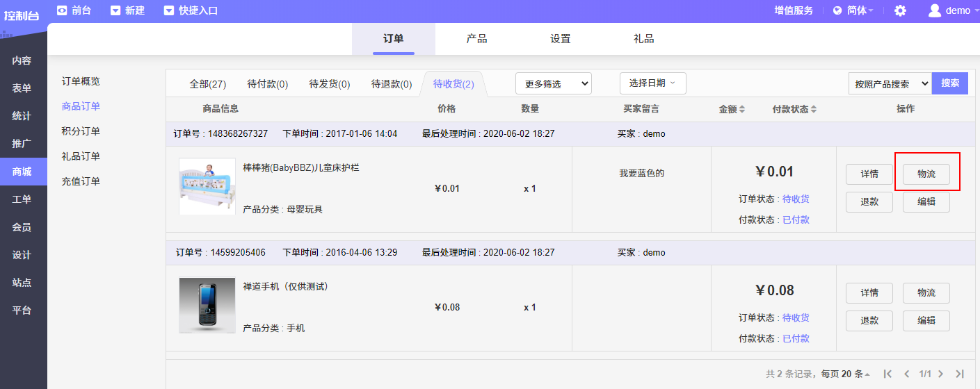
Task: Click the 禅道手机 product thumbnail
Action: [x=207, y=305]
